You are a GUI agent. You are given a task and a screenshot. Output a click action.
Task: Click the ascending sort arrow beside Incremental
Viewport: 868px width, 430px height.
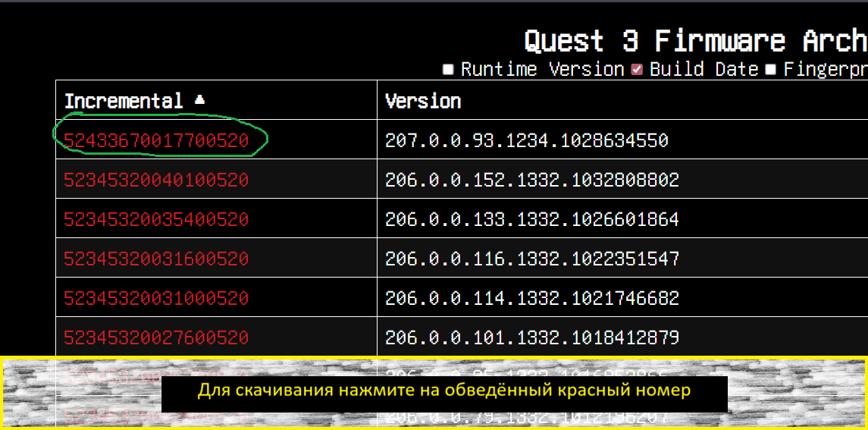pos(200,100)
